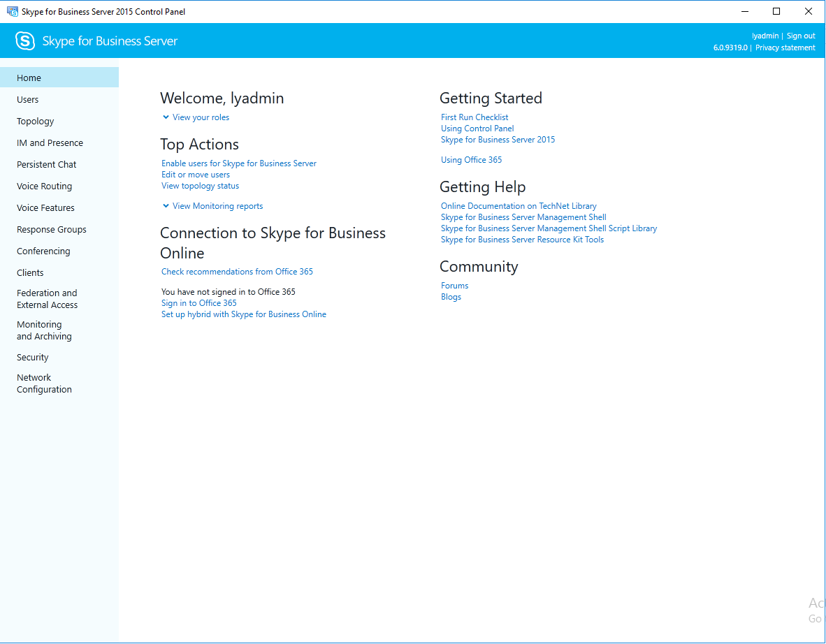Open Online Documentation on TechNet Library
This screenshot has width=826, height=644.
click(519, 206)
